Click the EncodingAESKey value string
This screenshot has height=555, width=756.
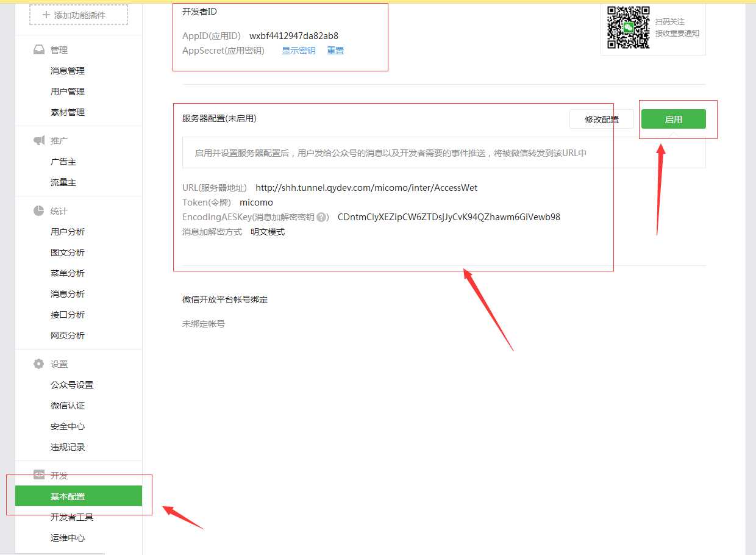tap(449, 217)
